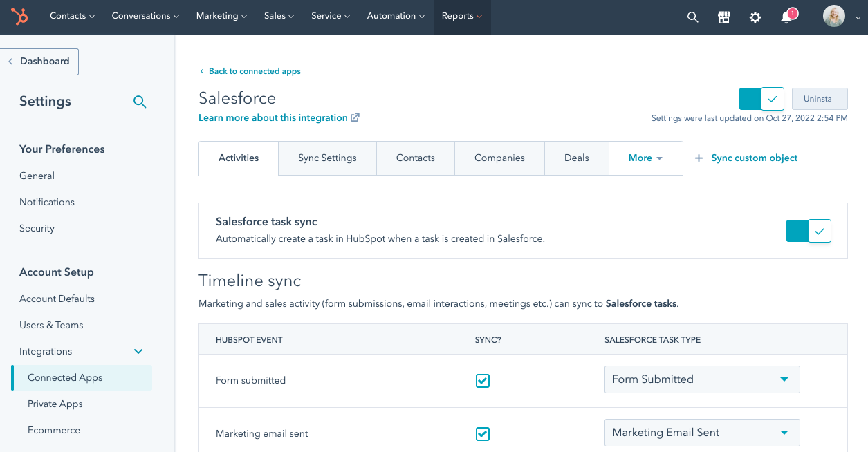Click the plus icon beside Sync custom object

click(x=699, y=158)
